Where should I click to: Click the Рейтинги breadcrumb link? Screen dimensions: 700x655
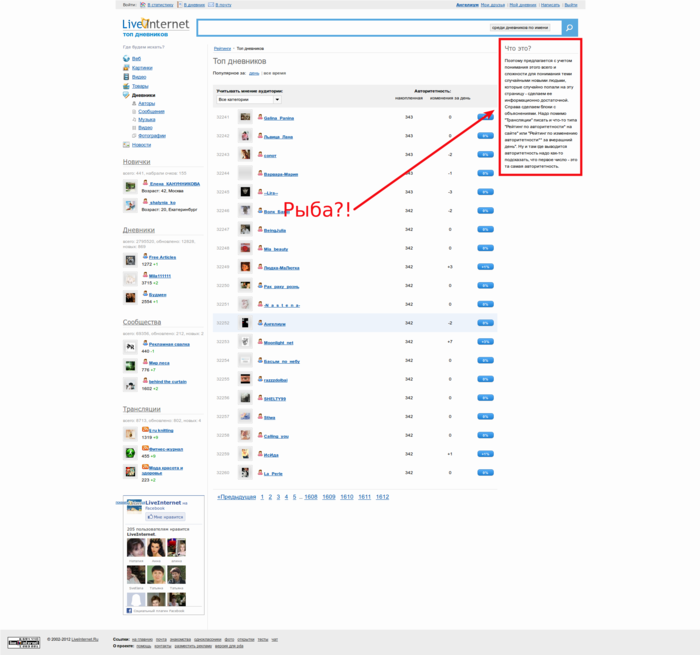[x=222, y=48]
